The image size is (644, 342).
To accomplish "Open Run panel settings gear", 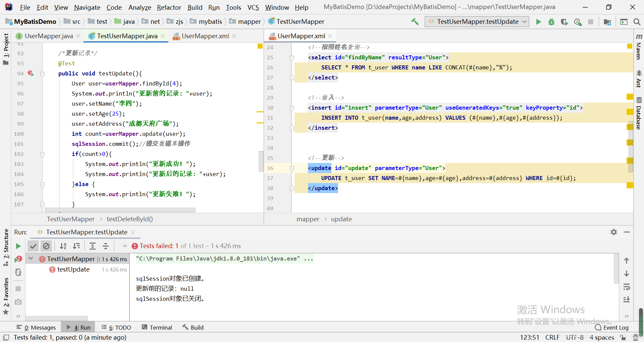I will tap(614, 232).
